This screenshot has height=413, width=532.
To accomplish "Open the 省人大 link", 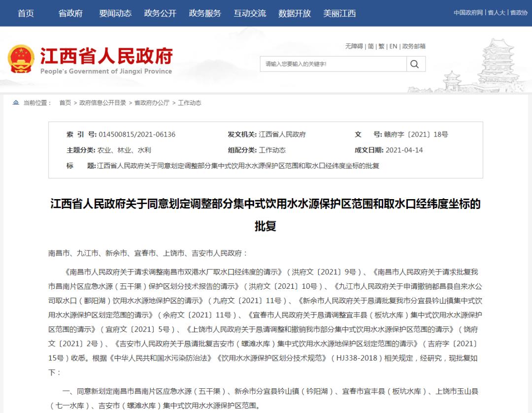I will pos(497,13).
